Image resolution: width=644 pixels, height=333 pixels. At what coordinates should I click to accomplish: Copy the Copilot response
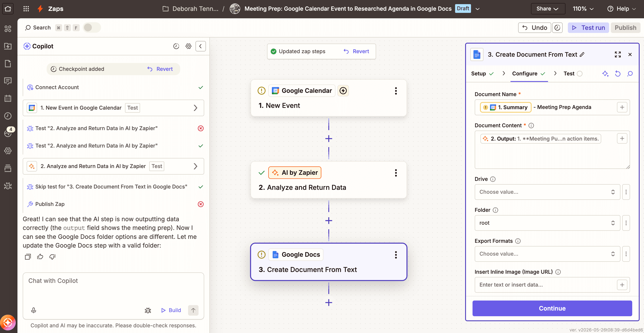pyautogui.click(x=28, y=257)
